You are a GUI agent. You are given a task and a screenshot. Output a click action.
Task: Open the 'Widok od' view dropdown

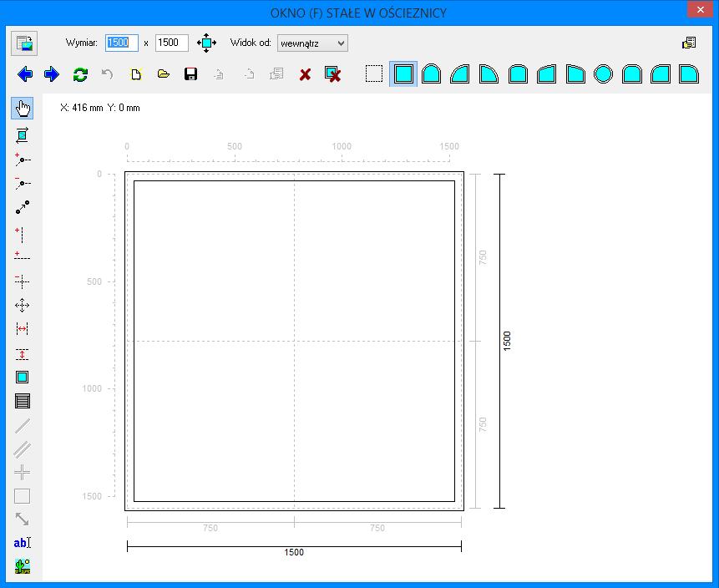pos(312,43)
